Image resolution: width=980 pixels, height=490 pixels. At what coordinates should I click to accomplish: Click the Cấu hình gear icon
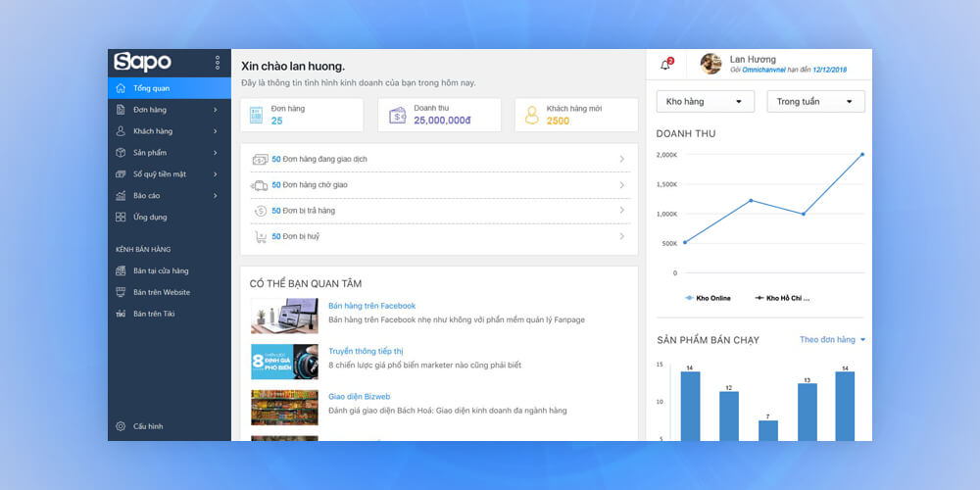tap(121, 426)
